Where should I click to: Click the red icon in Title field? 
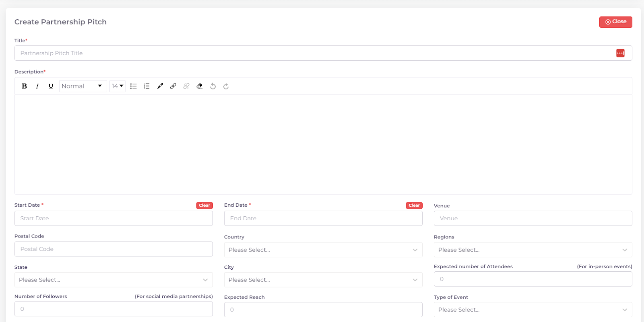click(620, 53)
